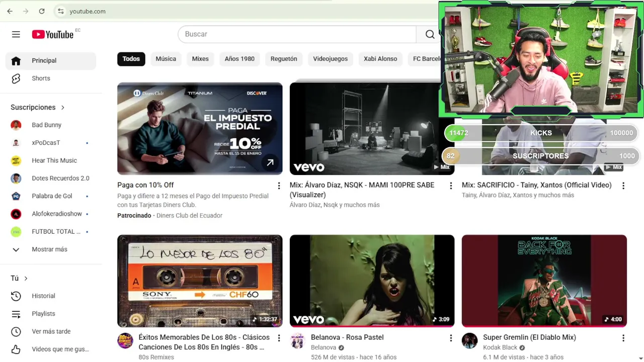
Task: Select the Mixes filter chip
Action: pyautogui.click(x=200, y=59)
